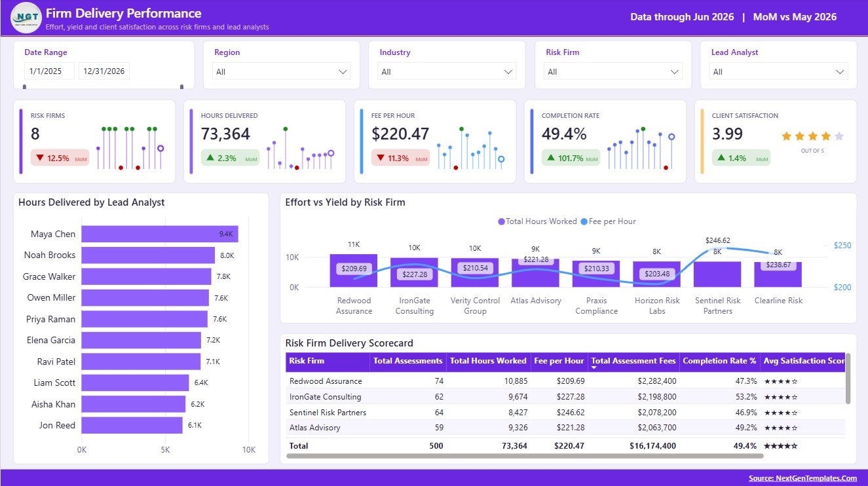
Task: Click the star rating in Sentinel Risk Partners row
Action: coord(781,413)
